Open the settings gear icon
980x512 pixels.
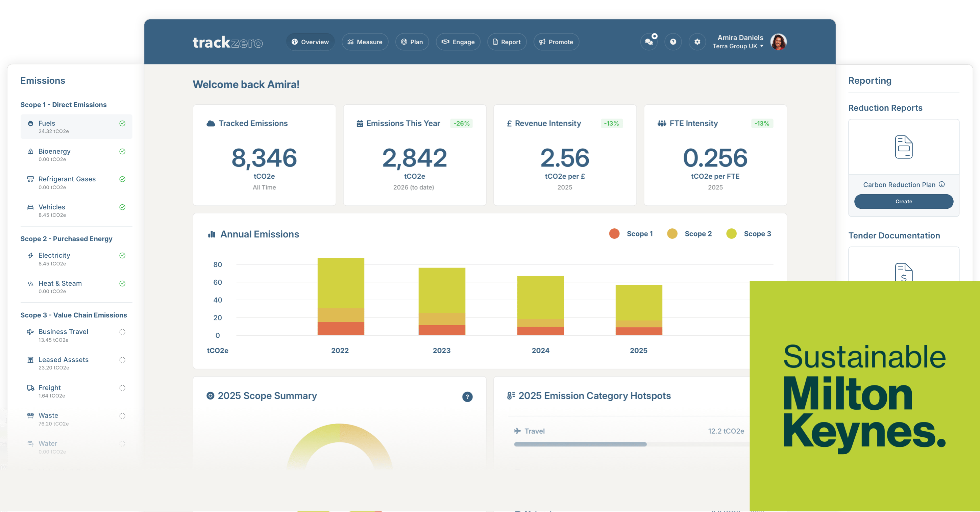tap(697, 42)
